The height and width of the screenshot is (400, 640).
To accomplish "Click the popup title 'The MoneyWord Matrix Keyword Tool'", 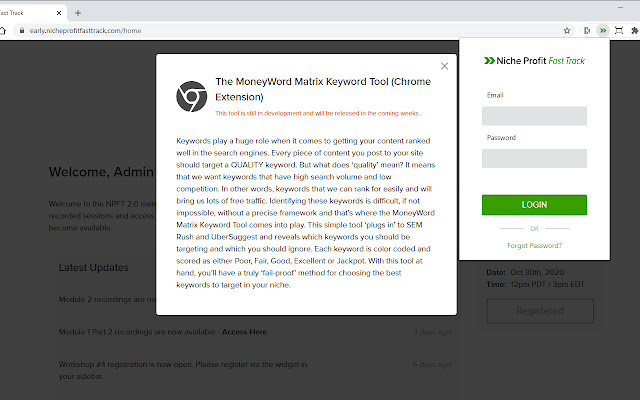I will pos(323,89).
